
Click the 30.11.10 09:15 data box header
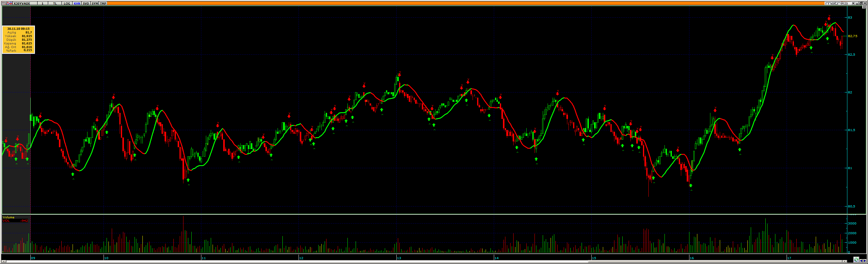pos(18,29)
